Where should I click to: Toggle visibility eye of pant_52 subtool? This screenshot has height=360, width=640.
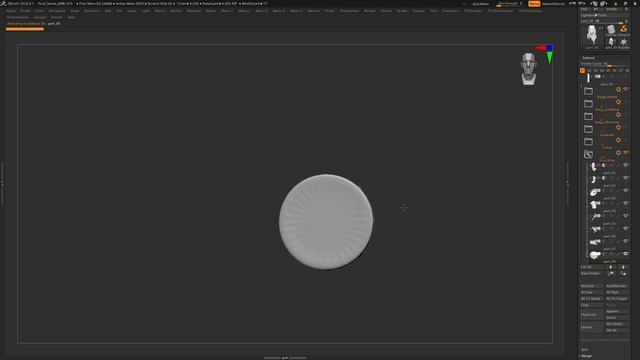point(626,178)
